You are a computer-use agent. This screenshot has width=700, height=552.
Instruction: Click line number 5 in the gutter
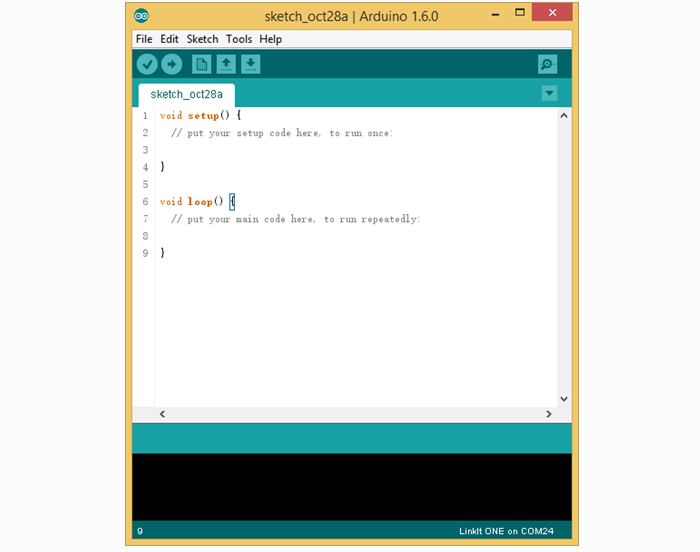[x=145, y=184]
